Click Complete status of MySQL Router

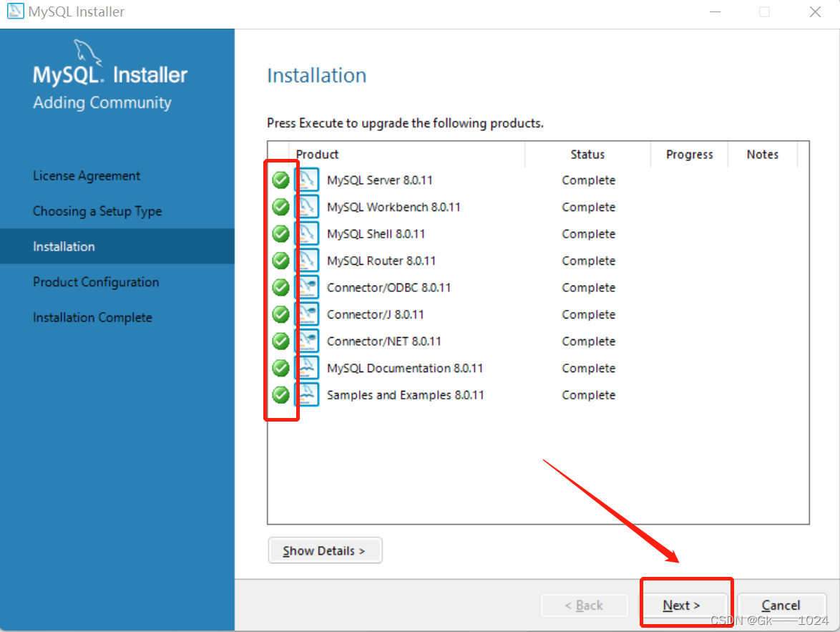click(x=588, y=261)
